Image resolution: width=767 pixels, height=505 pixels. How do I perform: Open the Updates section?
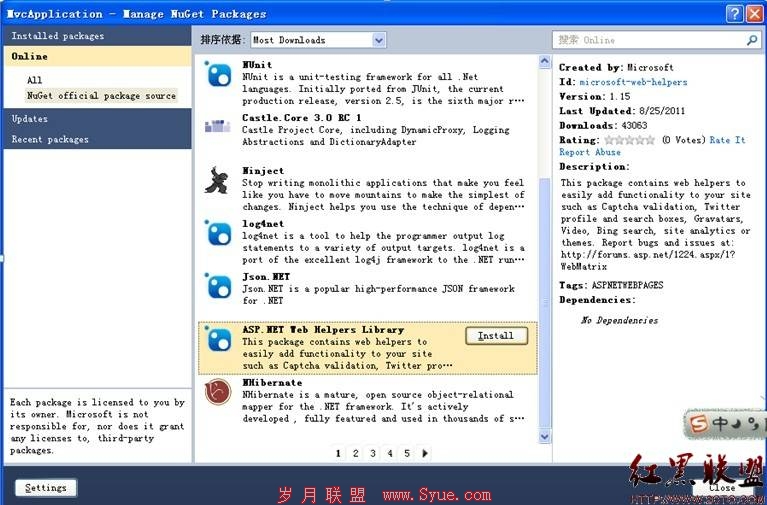(97, 119)
